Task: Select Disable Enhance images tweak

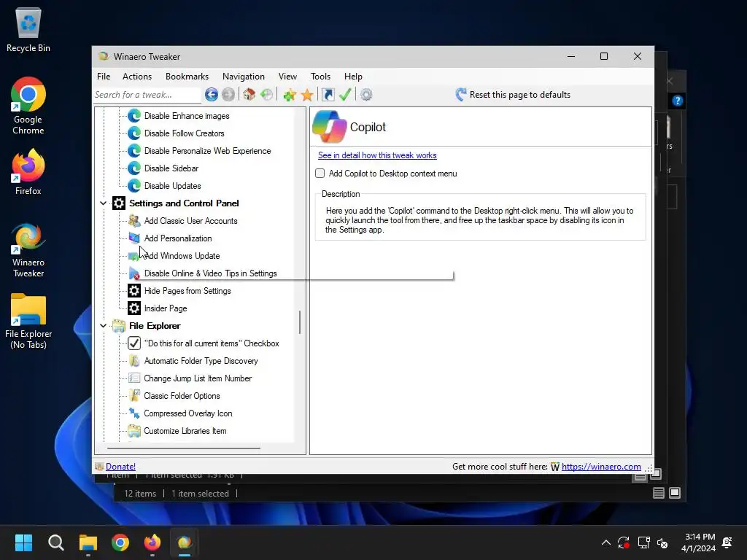Action: pyautogui.click(x=187, y=116)
